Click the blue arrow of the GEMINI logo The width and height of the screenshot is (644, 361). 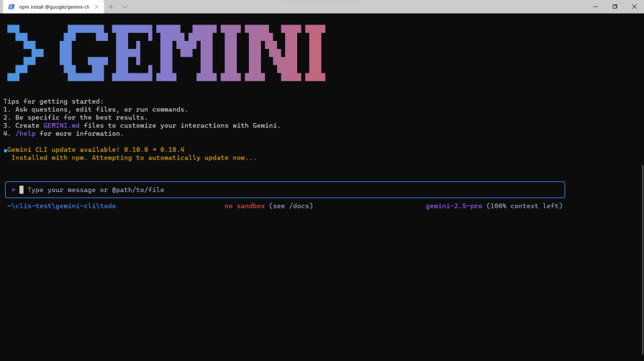(x=24, y=52)
